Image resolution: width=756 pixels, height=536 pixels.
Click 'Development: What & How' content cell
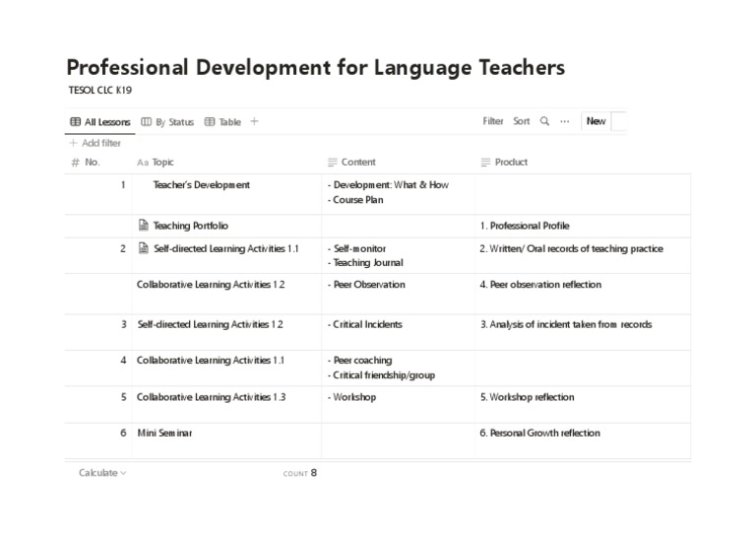(388, 185)
